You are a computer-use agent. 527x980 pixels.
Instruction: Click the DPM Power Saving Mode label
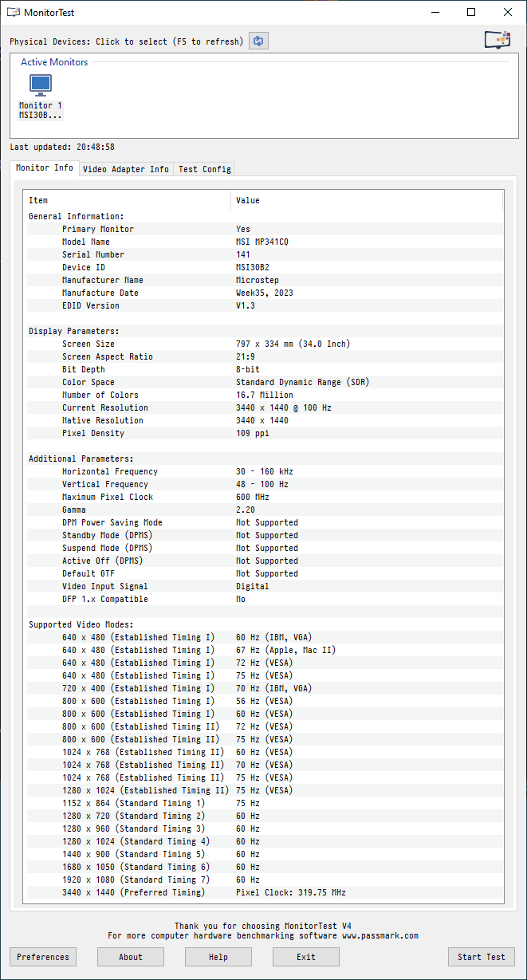(x=112, y=522)
